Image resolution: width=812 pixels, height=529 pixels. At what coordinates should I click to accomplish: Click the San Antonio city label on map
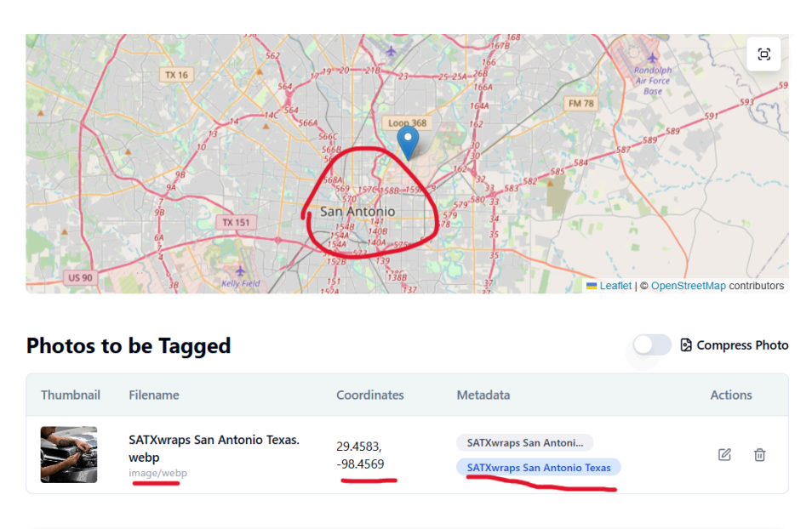357,211
